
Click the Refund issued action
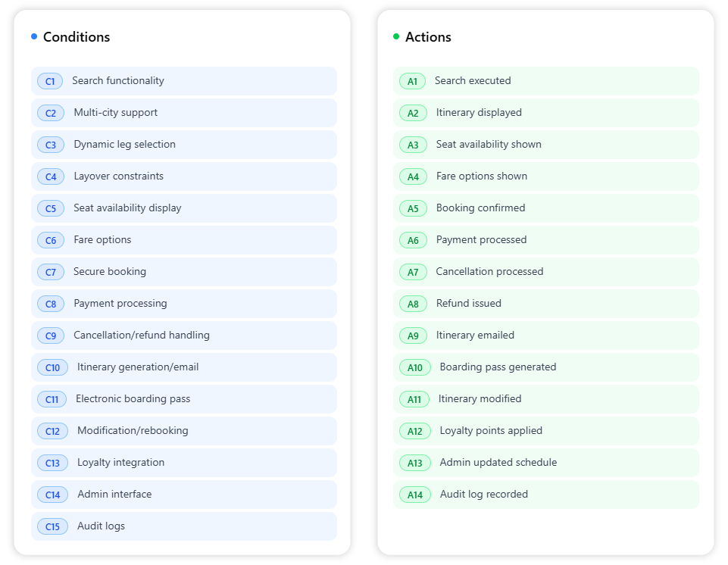click(x=545, y=304)
